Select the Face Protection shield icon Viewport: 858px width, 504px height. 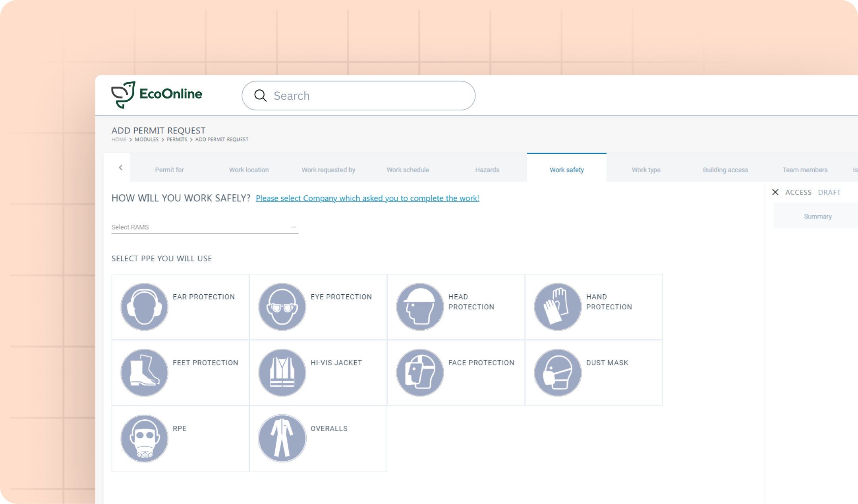click(x=420, y=373)
